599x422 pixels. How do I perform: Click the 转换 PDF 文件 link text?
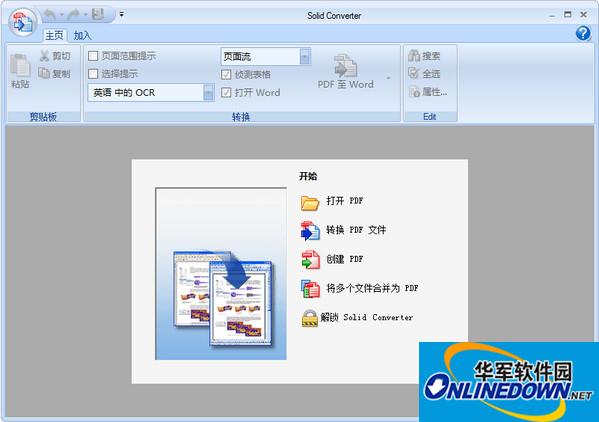coord(356,230)
